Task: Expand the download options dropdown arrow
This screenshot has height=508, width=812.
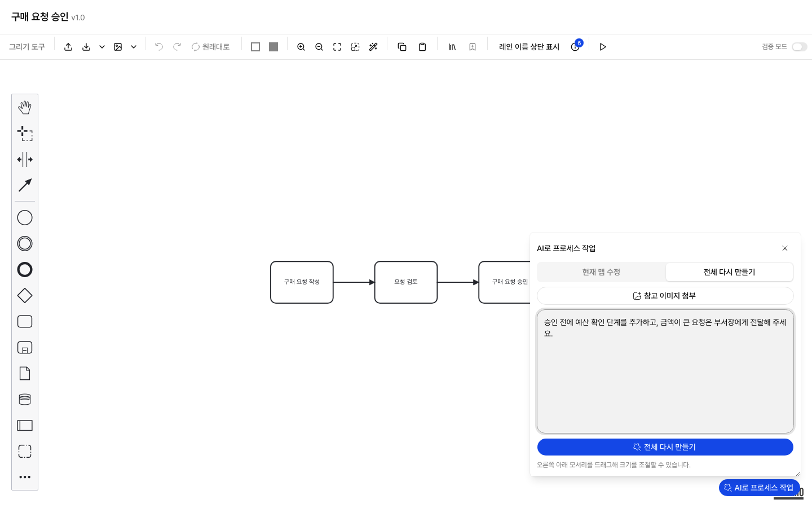Action: 102,47
